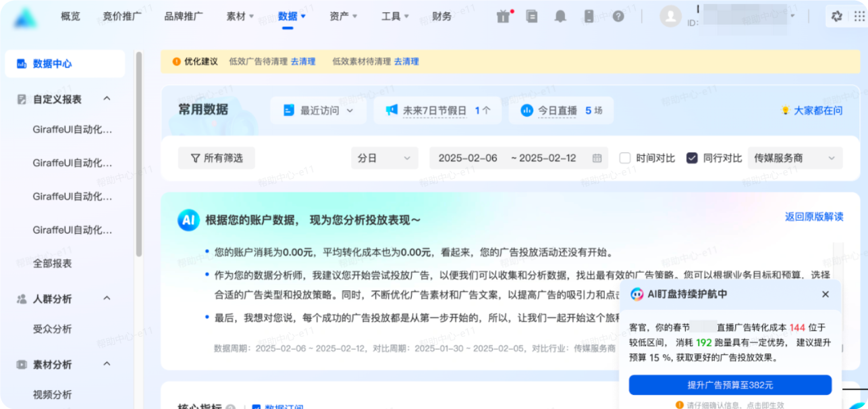868x409 pixels.
Task: Go to the 概览 tab
Action: click(70, 16)
